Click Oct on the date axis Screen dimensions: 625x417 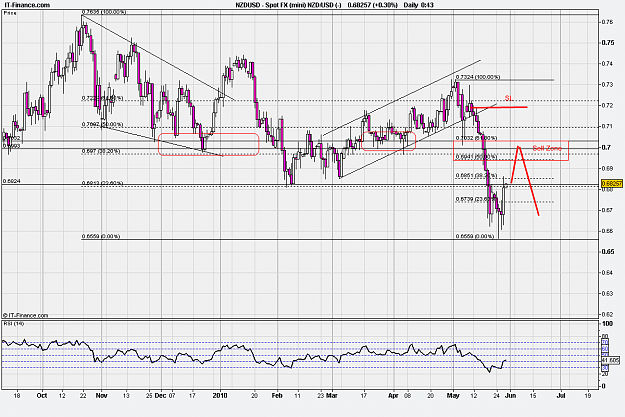pos(42,395)
